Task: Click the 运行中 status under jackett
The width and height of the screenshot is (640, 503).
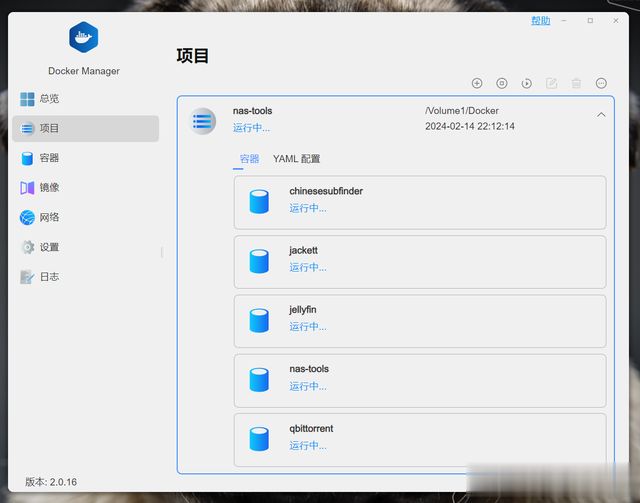Action: [308, 267]
